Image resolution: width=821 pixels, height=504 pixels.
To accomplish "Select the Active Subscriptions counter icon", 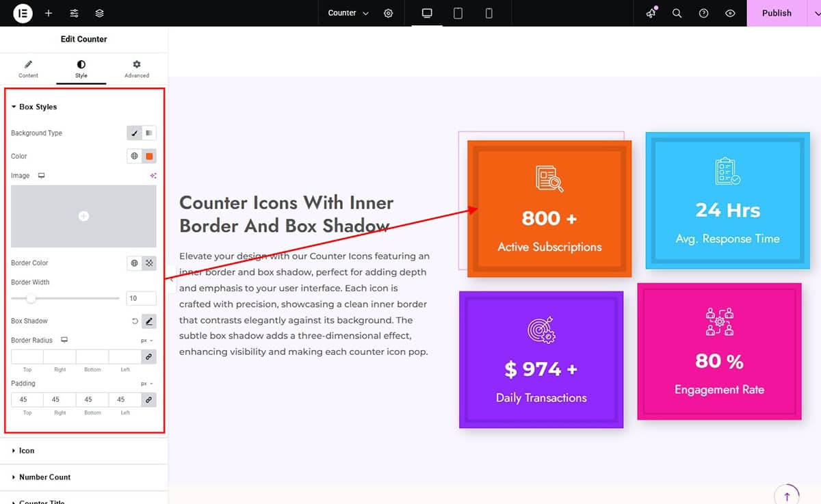I will coord(549,178).
